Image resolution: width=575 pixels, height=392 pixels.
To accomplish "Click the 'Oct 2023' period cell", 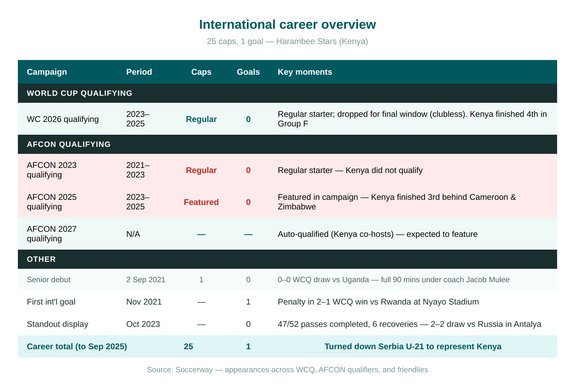I will [x=143, y=324].
